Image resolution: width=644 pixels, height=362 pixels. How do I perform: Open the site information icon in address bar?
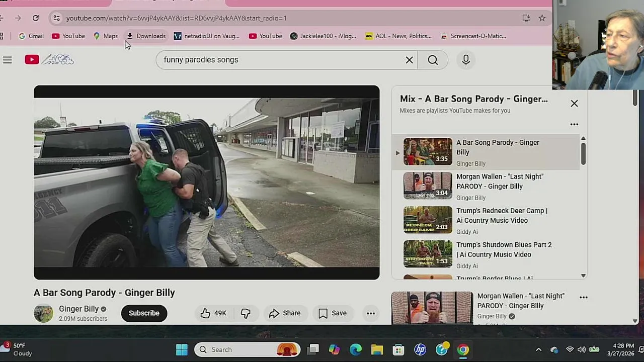tap(56, 18)
